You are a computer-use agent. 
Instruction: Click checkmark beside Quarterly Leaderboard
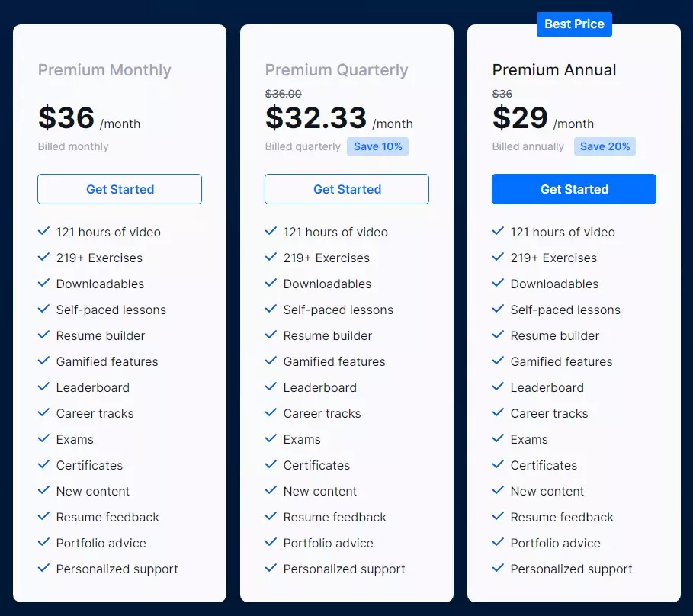click(271, 387)
